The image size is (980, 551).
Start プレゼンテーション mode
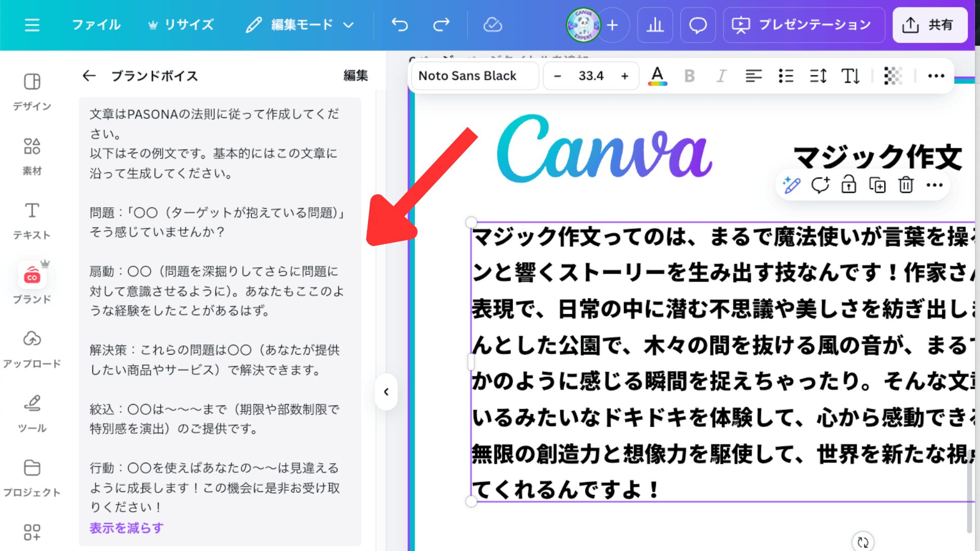[803, 25]
